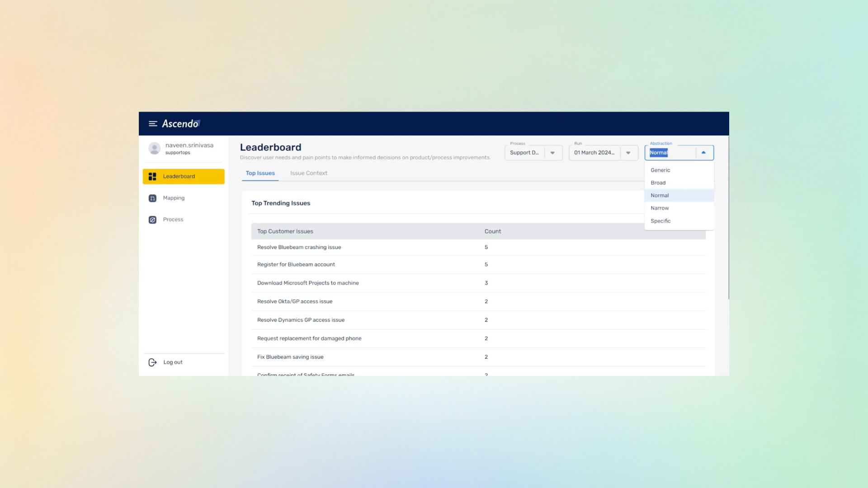
Task: Choose Broad abstraction option
Action: coord(658,183)
